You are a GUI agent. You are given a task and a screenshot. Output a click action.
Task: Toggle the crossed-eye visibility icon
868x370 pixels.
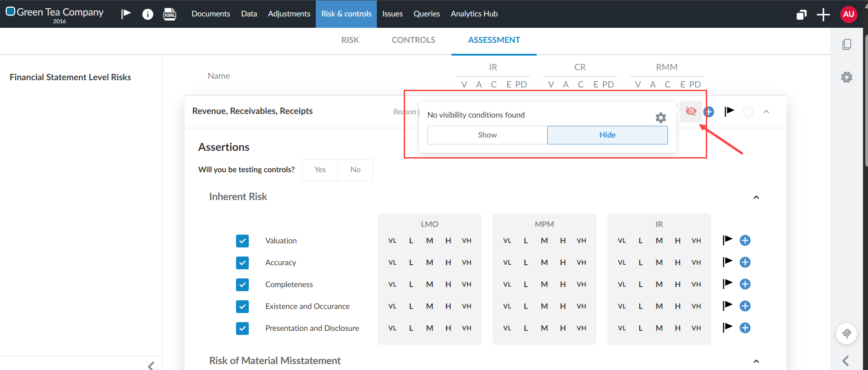click(x=691, y=111)
